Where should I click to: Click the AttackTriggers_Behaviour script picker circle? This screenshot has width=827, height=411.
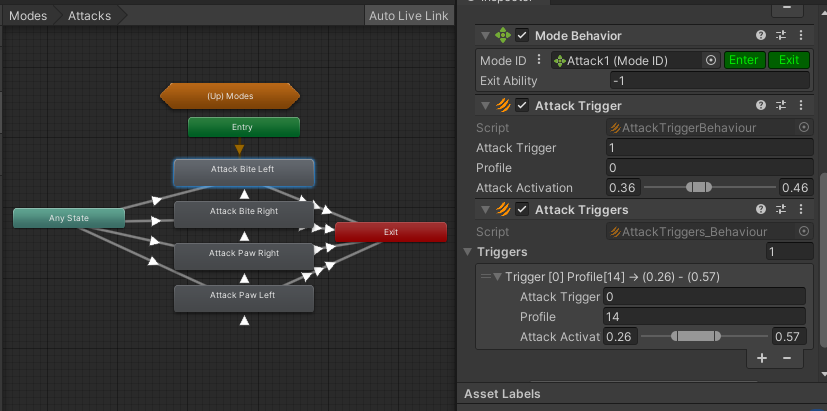click(804, 231)
